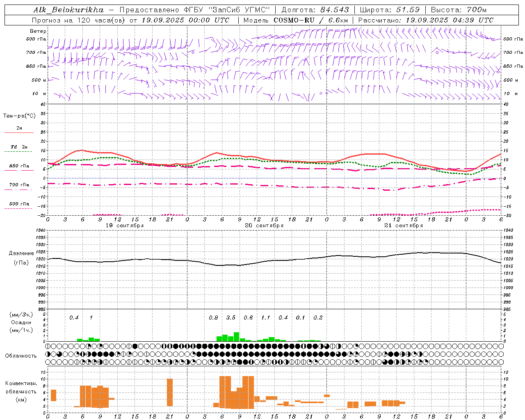Image resolution: width=525 pixels, height=420 pixels.
Task: Click the Давление pressure panel label
Action: 21,253
